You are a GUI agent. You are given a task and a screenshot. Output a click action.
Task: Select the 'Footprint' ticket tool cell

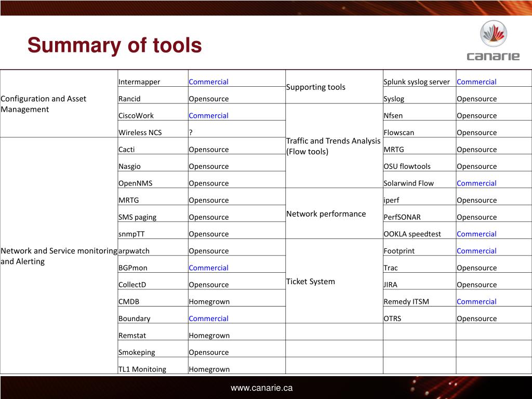(x=419, y=247)
